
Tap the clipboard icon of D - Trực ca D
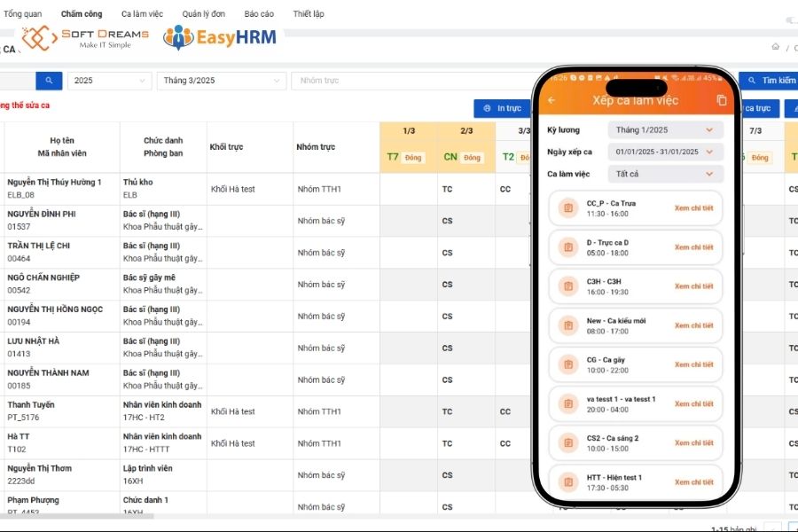[568, 246]
